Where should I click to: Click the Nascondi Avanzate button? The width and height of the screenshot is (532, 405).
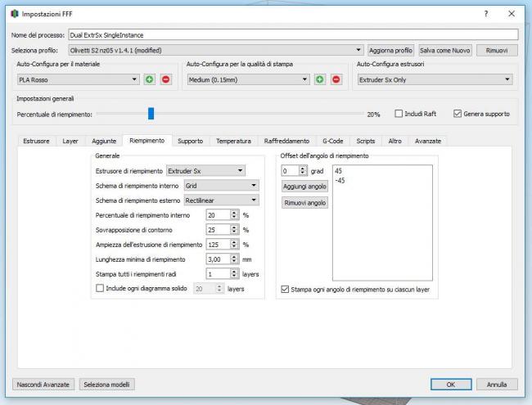[x=44, y=384]
